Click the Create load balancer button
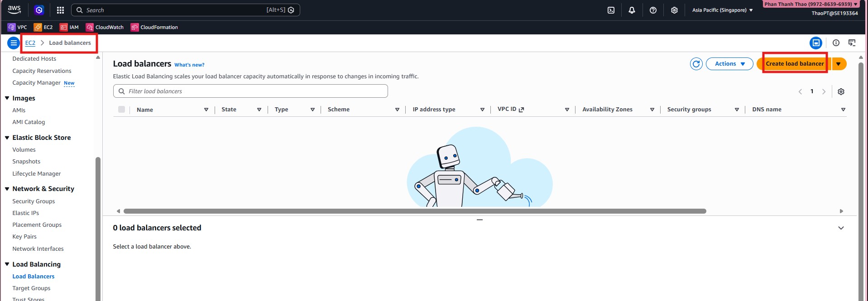Viewport: 868px width, 301px height. click(795, 64)
